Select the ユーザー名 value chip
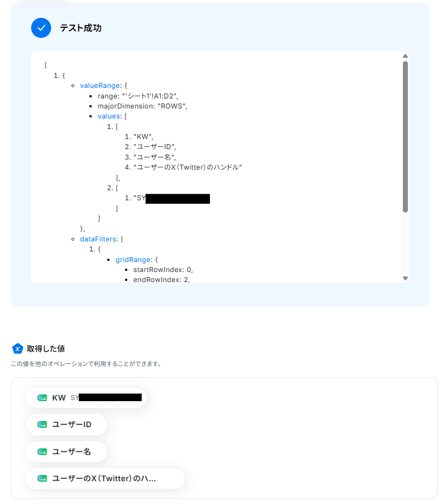Screen dimensions: 444x504 (66, 452)
